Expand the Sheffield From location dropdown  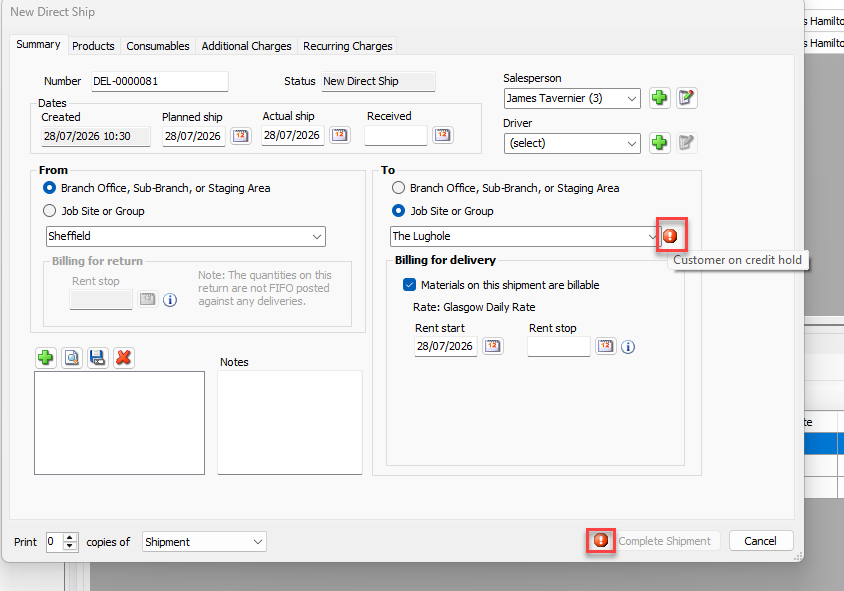317,236
